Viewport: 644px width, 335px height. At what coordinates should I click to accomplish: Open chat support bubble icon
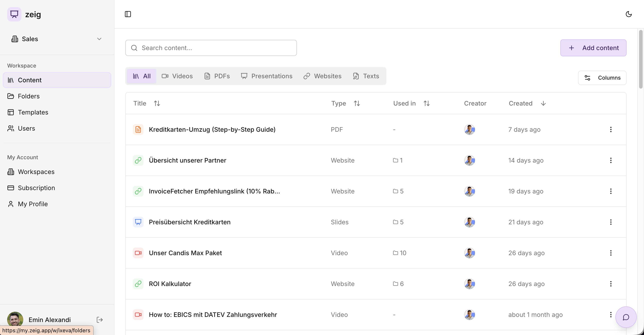(626, 317)
